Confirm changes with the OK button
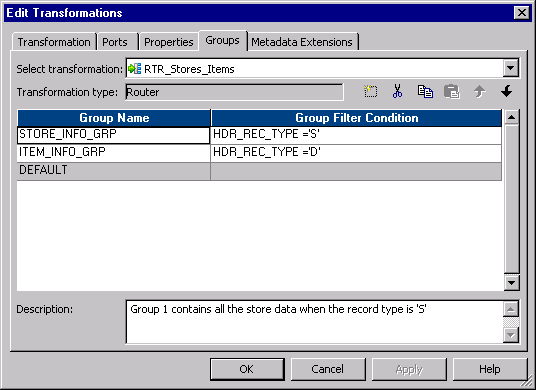The width and height of the screenshot is (536, 390). pos(247,369)
